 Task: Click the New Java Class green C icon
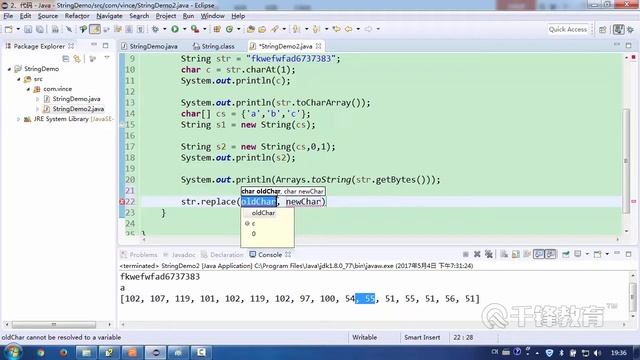[x=229, y=29]
